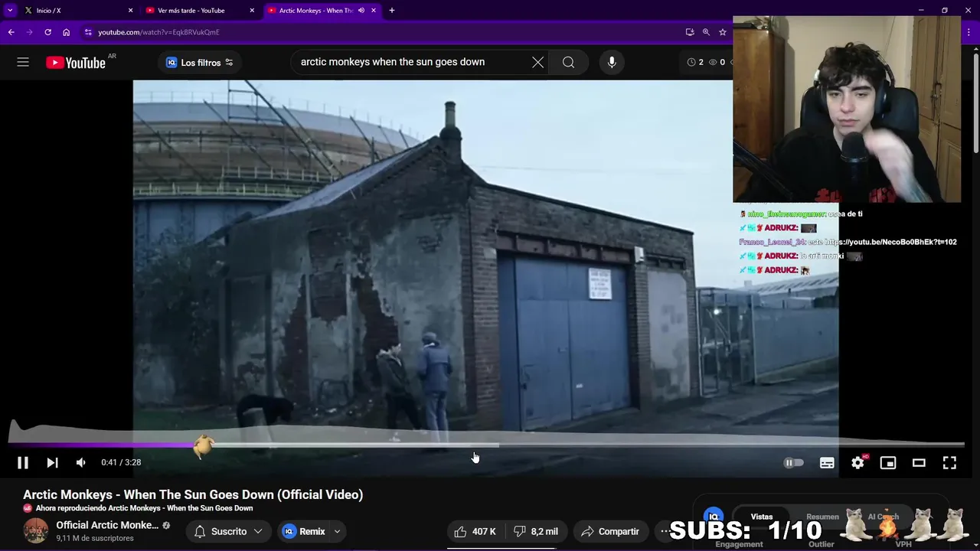
Task: Open the Suscrito notification dropdown
Action: pyautogui.click(x=228, y=531)
